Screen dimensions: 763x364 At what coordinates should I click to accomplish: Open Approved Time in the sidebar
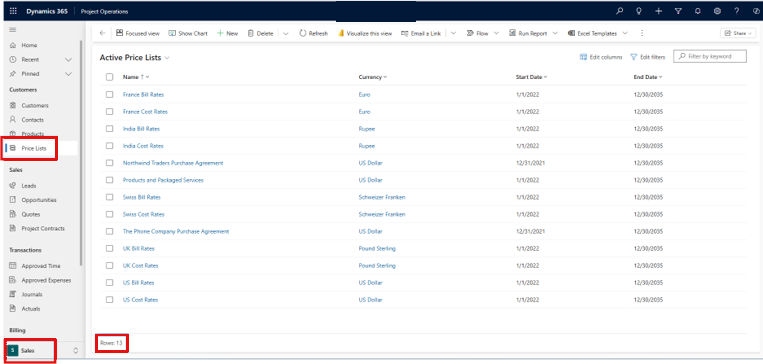tap(41, 266)
